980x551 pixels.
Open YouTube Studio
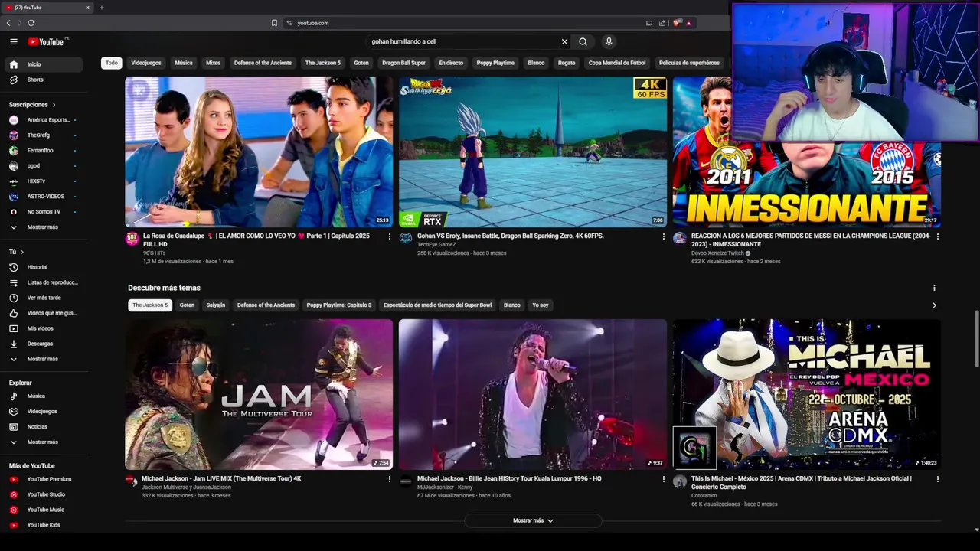tap(43, 494)
